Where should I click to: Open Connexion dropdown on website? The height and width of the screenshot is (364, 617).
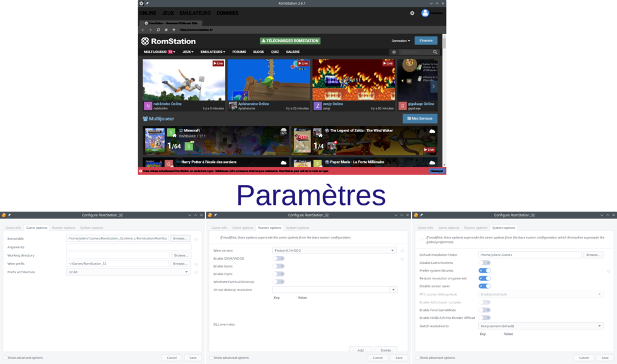tap(400, 41)
